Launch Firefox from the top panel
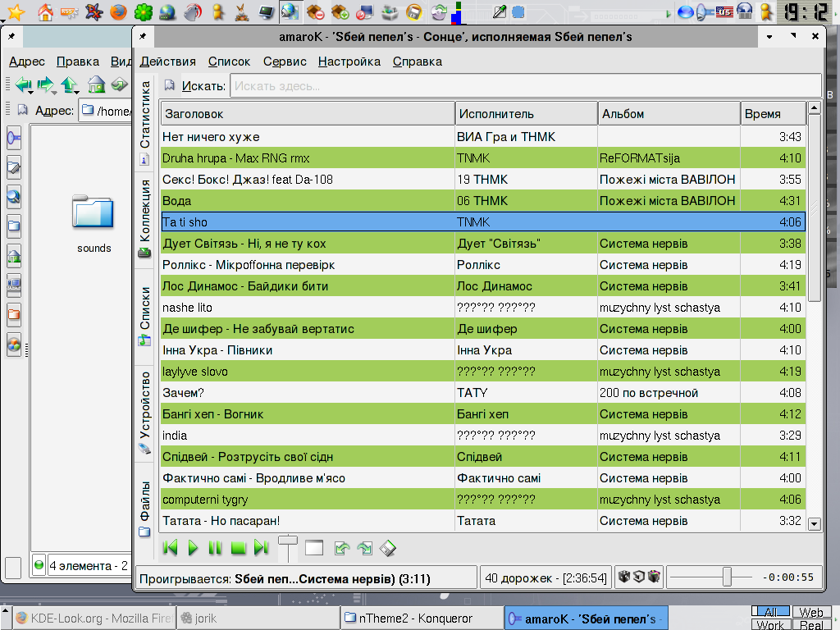The image size is (840, 630). tap(118, 11)
